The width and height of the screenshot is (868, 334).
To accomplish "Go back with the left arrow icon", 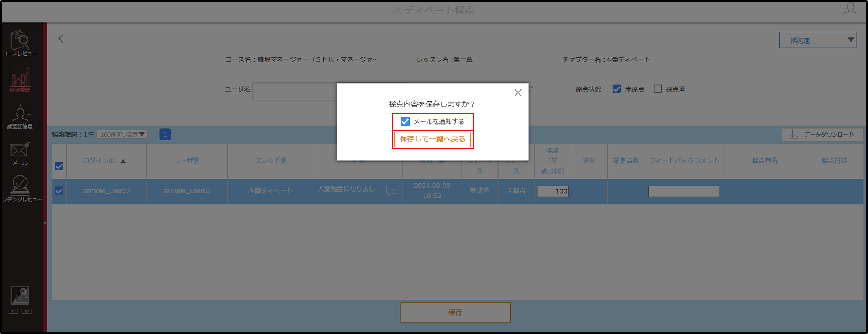I will [61, 39].
